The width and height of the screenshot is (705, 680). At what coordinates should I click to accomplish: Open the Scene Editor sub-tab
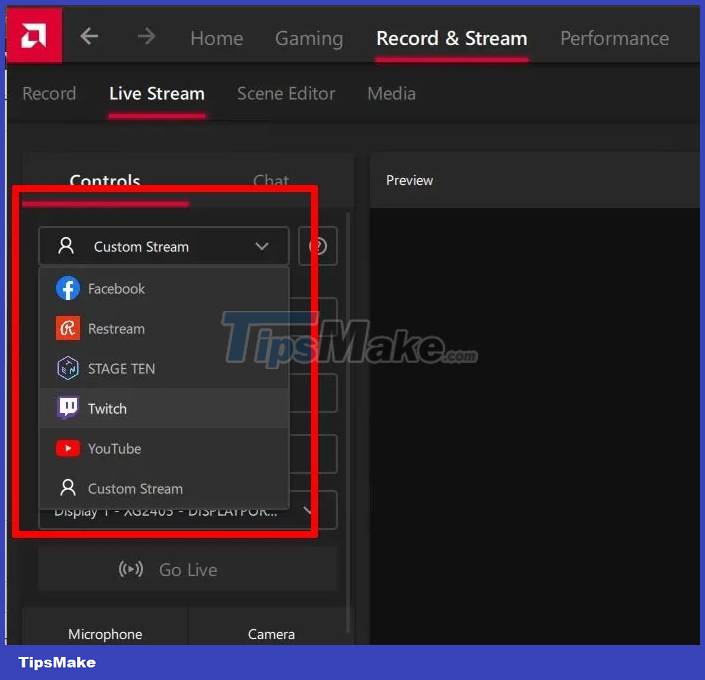(286, 94)
